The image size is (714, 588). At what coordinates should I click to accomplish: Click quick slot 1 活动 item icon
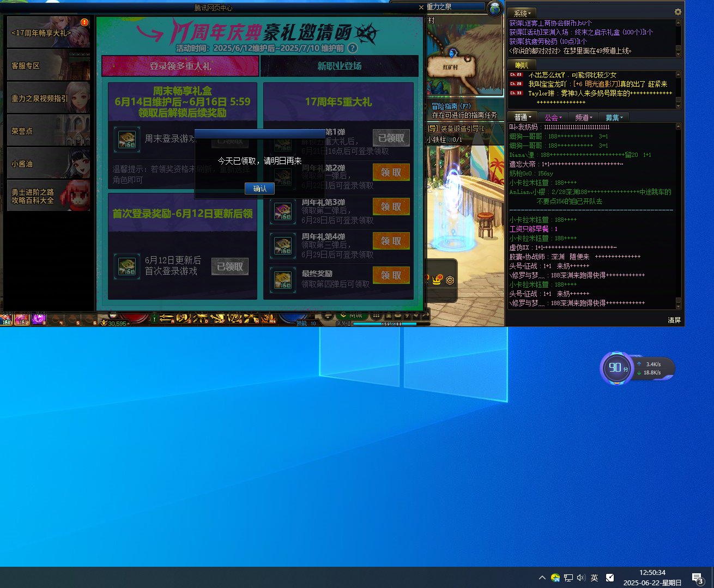[6, 319]
